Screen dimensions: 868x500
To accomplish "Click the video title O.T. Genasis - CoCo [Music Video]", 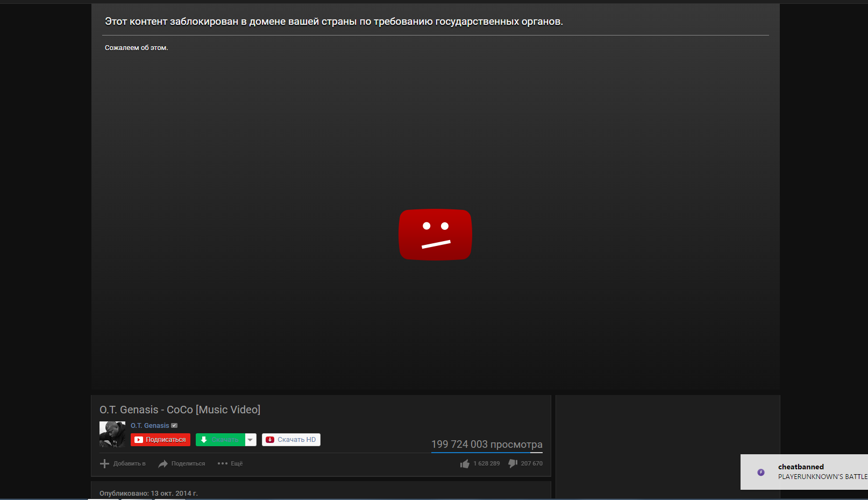I will coord(180,410).
